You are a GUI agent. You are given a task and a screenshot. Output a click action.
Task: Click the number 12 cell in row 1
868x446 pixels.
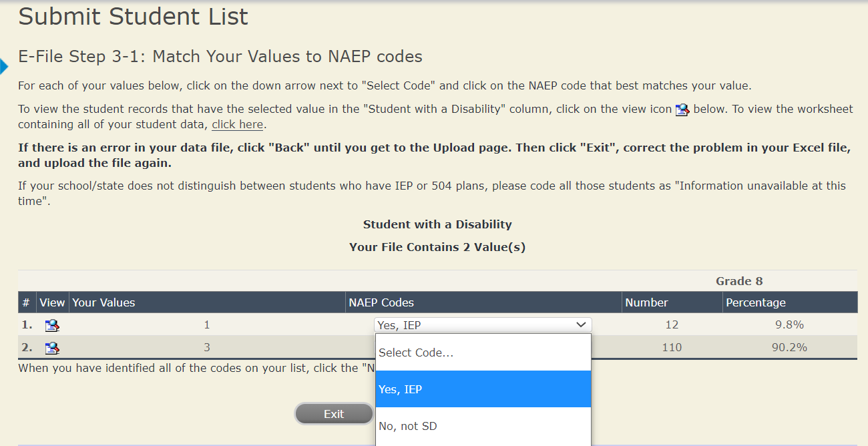coord(672,325)
